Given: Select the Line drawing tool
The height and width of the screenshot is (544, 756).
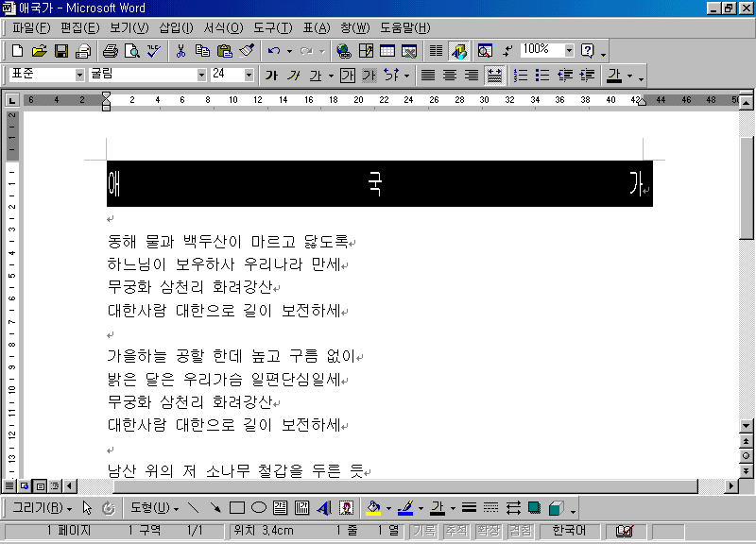Looking at the screenshot, I should (193, 508).
